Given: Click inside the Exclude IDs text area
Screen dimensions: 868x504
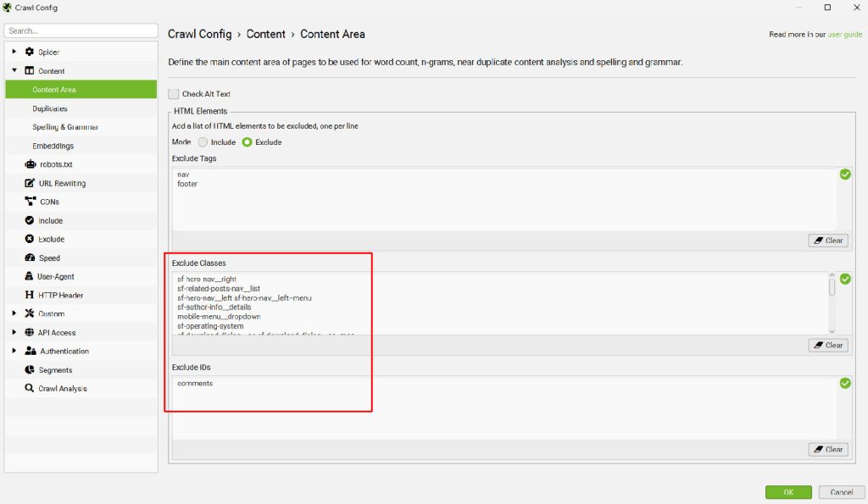Looking at the screenshot, I should 504,408.
